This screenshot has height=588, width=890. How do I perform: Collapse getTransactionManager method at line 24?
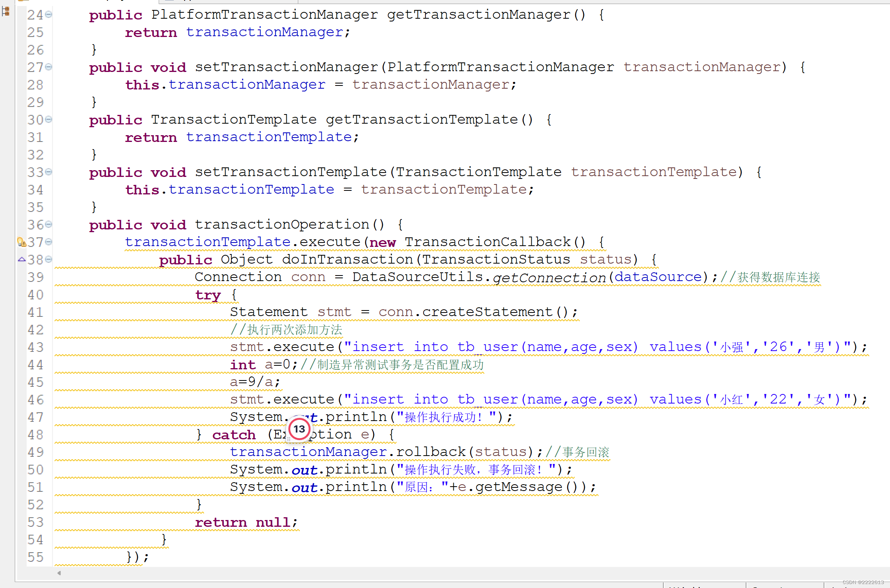coord(49,15)
